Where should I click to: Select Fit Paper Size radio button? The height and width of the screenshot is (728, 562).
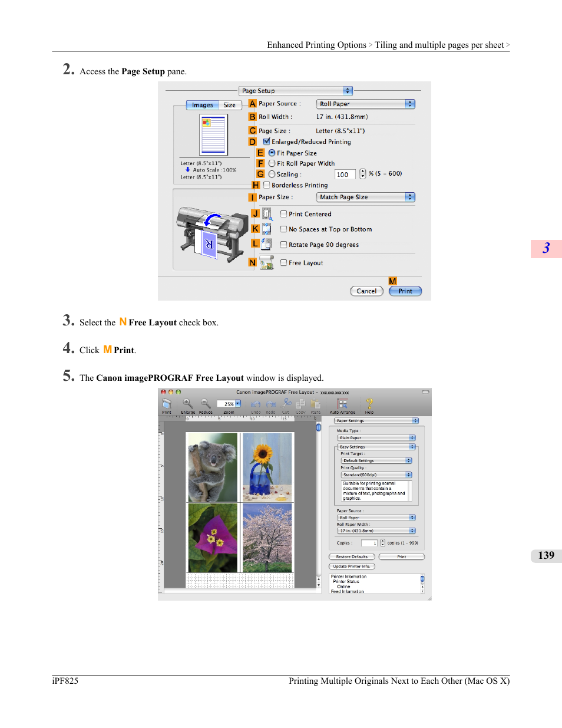pyautogui.click(x=272, y=153)
